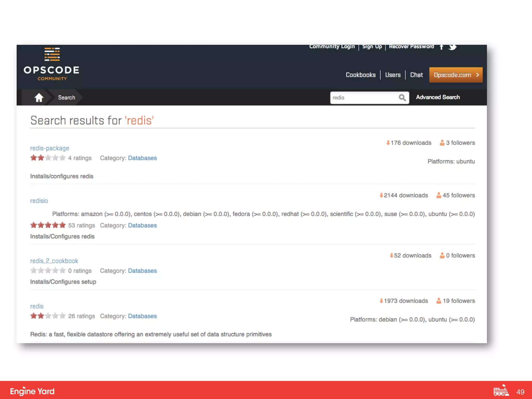The height and width of the screenshot is (399, 532).
Task: Open the redis-package cookbook link
Action: tap(50, 148)
